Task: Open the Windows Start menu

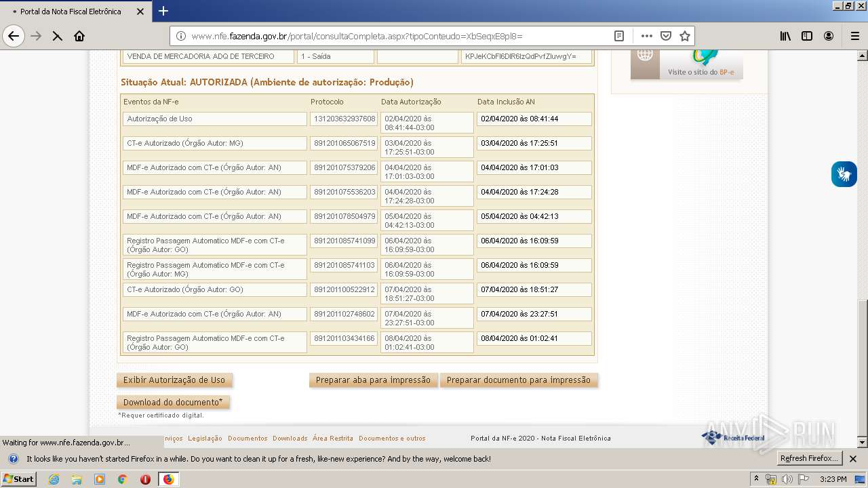Action: [x=19, y=479]
